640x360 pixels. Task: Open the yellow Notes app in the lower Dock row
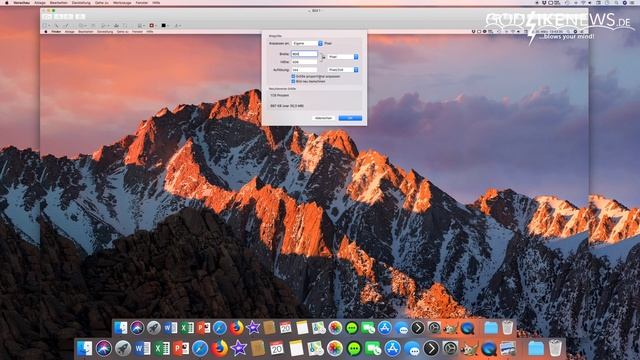(x=296, y=348)
